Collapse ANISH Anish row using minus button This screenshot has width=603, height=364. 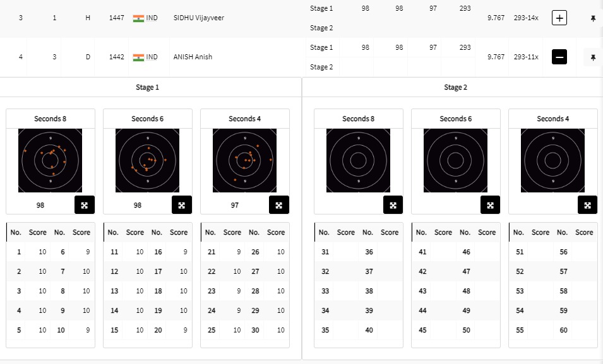559,57
